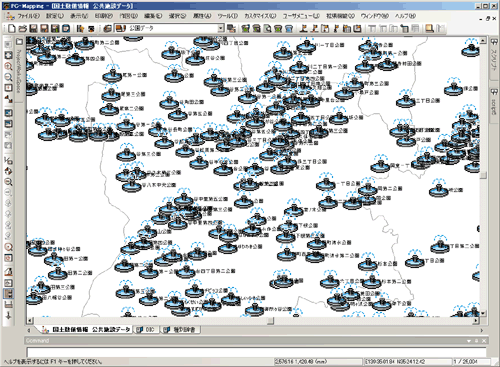500x367 pixels.
Task: Select the zoom in magnifier tool
Action: [9, 66]
